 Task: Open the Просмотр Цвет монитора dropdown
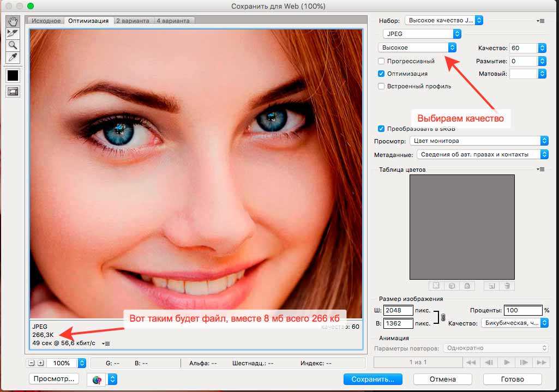coord(479,141)
